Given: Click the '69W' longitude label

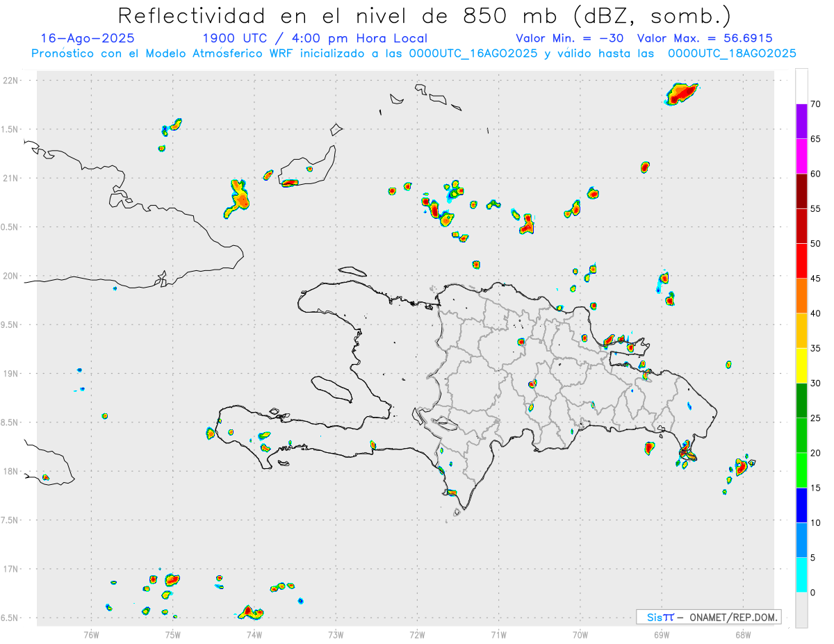Looking at the screenshot, I should click(x=662, y=634).
